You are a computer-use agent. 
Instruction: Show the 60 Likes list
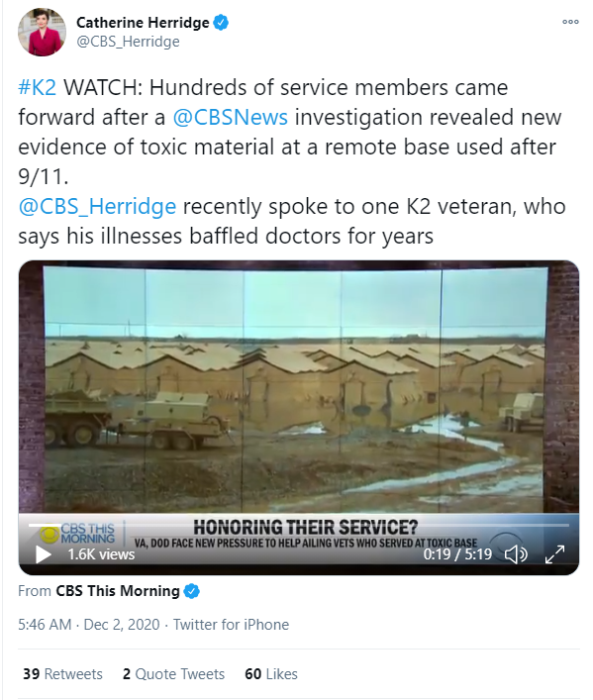pos(271,673)
